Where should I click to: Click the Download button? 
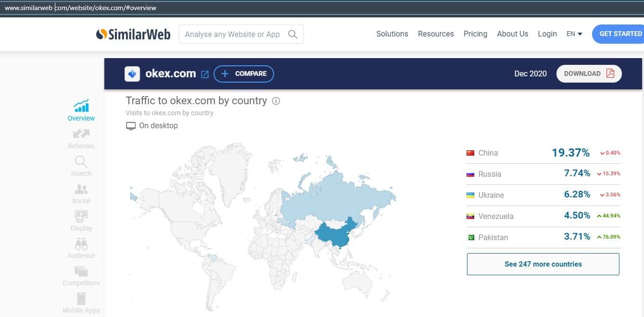[589, 73]
